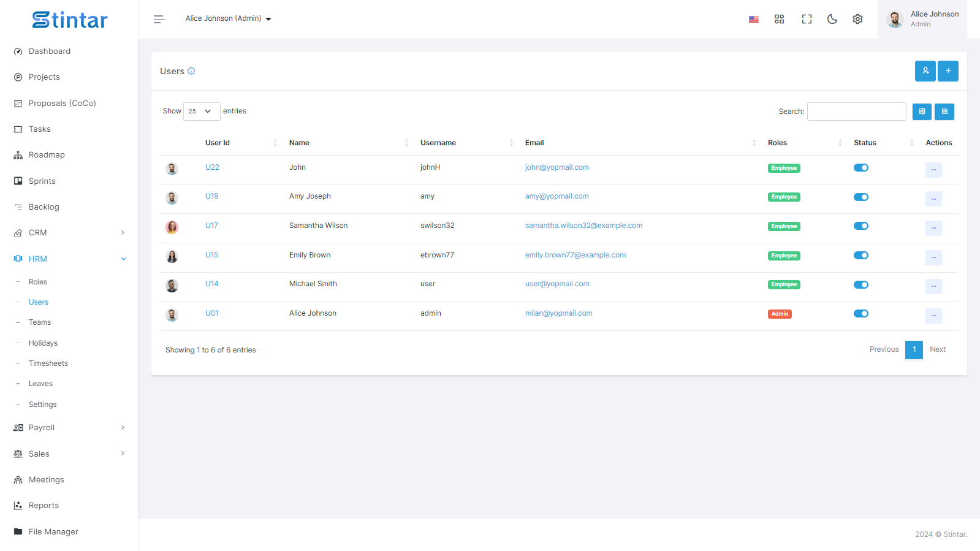
Task: Open actions menu for Amy Joseph
Action: coord(933,199)
